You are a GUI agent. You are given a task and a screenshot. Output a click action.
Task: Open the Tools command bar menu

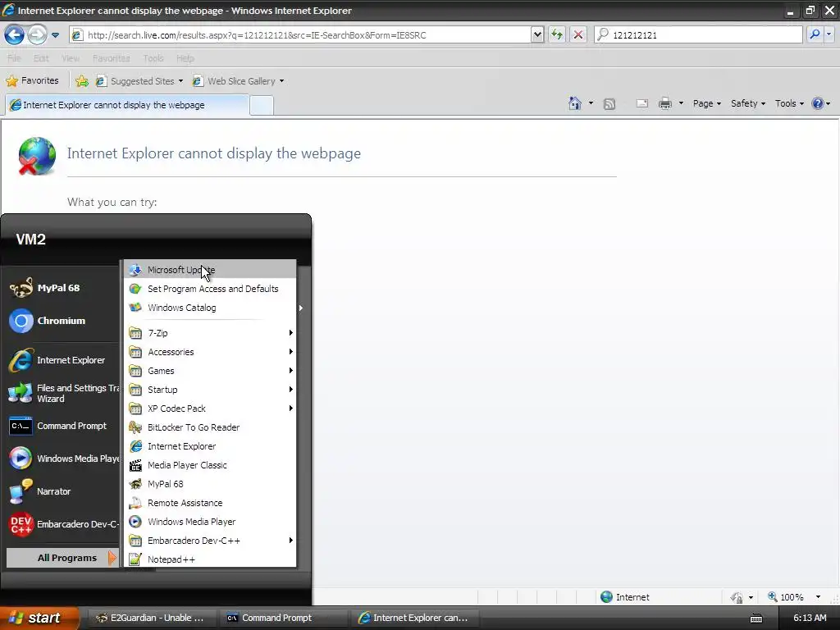point(789,103)
